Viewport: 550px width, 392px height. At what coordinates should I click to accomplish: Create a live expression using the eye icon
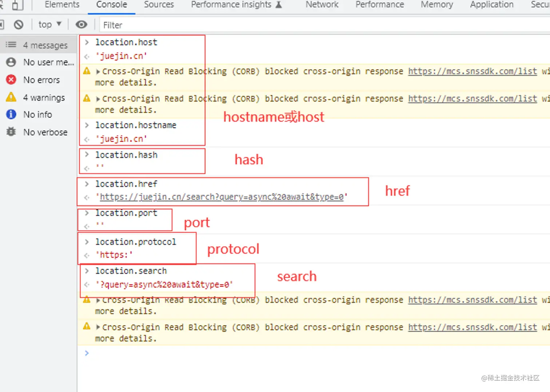coord(81,24)
